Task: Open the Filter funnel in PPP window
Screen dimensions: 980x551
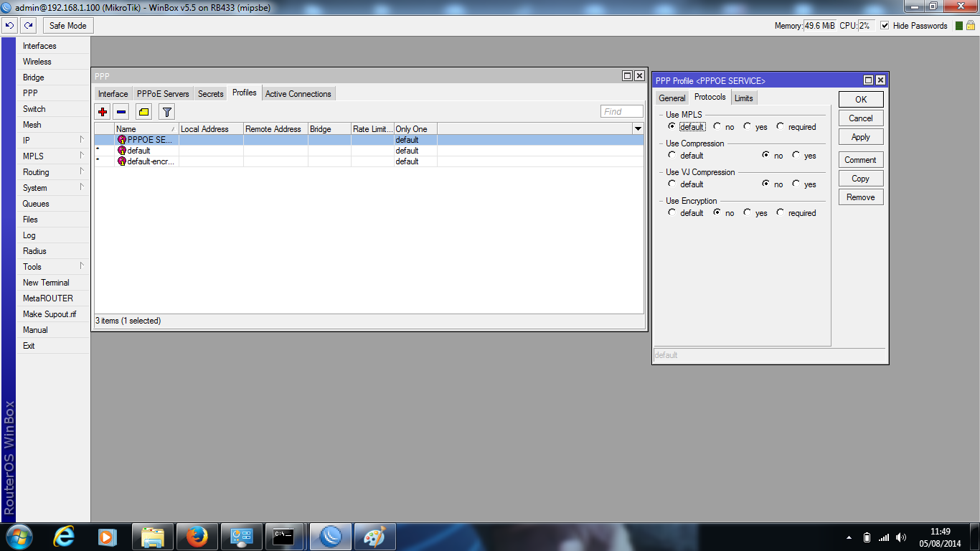Action: click(x=166, y=111)
